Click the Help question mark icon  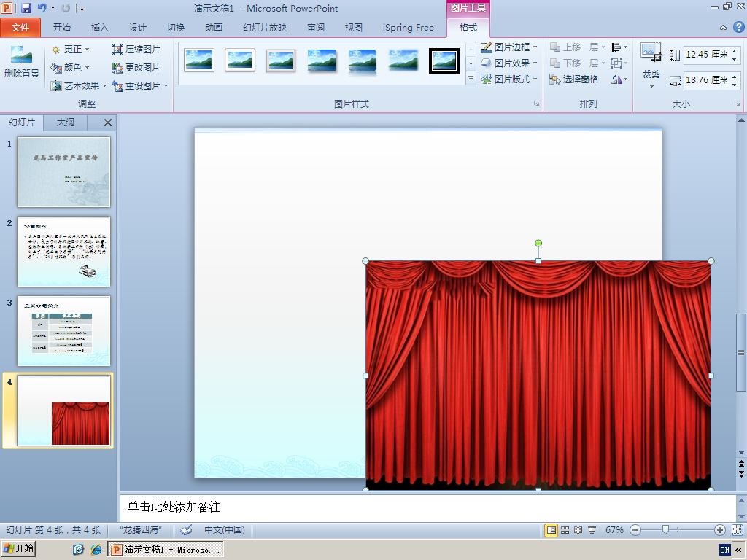pos(739,27)
